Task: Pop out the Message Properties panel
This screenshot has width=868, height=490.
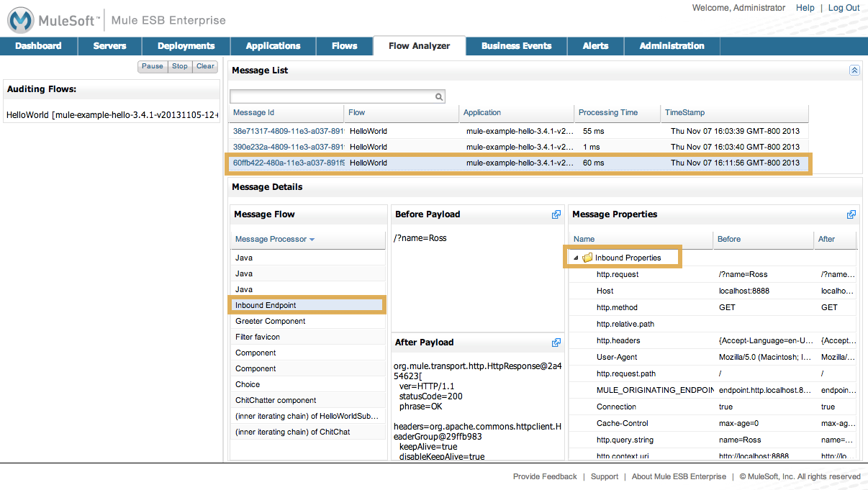Action: pyautogui.click(x=851, y=214)
